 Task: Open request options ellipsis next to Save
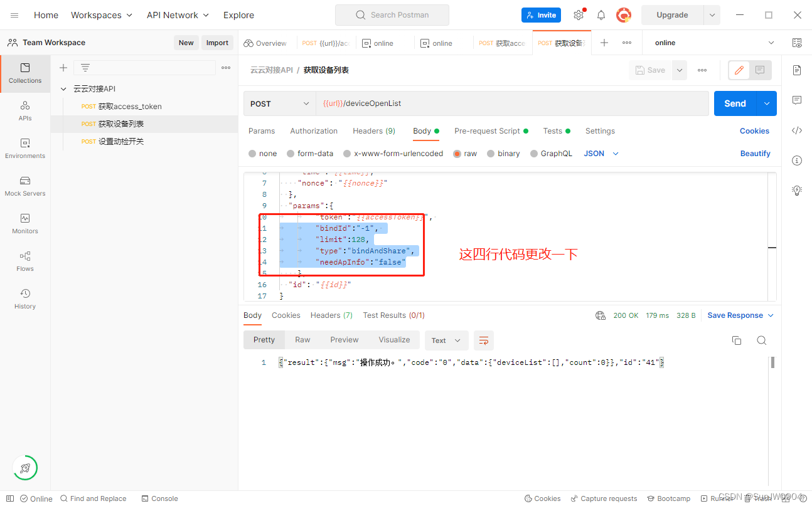click(702, 70)
